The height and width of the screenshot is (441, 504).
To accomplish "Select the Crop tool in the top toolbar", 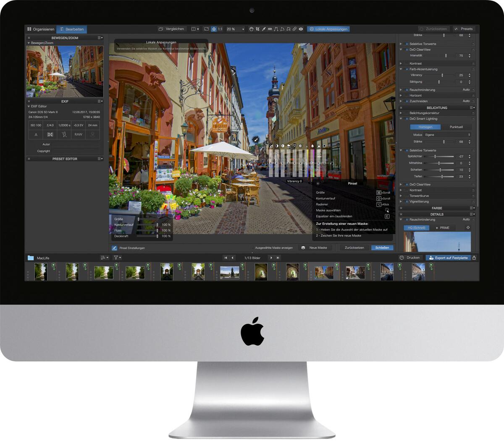I will (x=257, y=29).
